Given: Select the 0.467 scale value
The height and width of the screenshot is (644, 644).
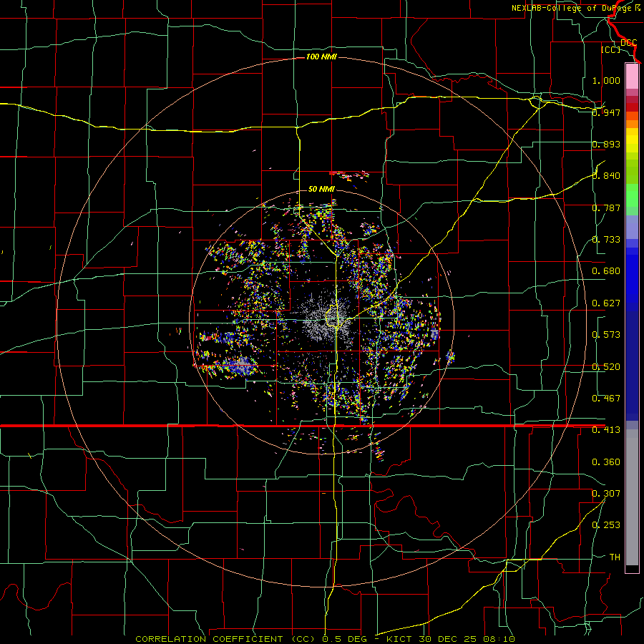Looking at the screenshot, I should tap(606, 399).
